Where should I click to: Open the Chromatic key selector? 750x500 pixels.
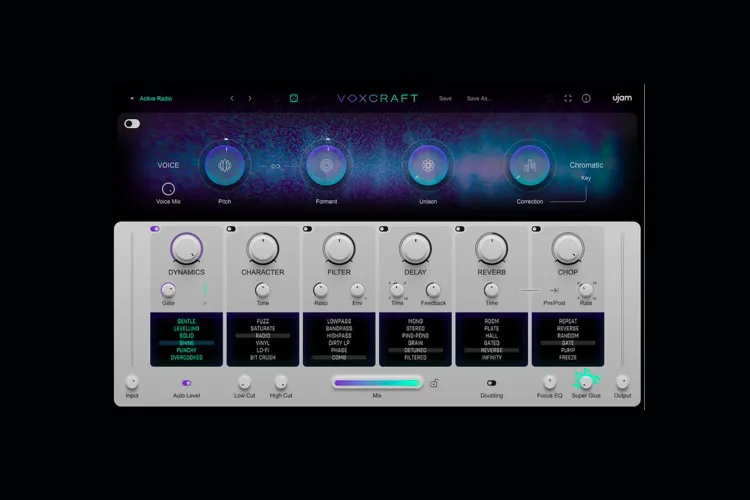586,165
